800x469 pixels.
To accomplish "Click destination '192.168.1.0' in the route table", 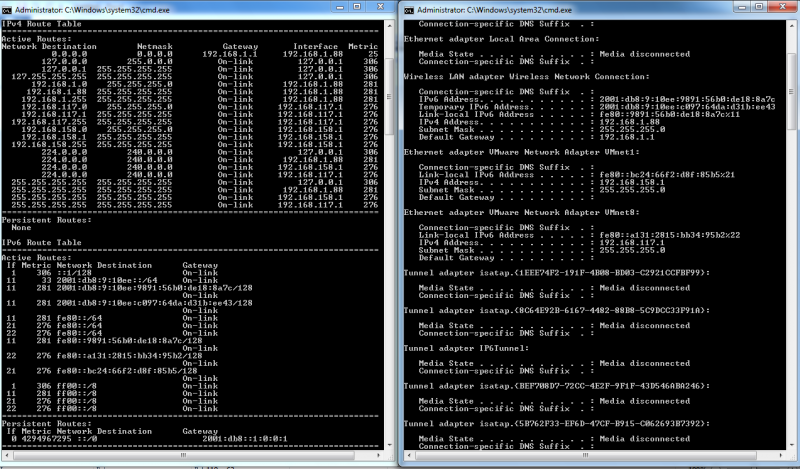I will (59, 84).
